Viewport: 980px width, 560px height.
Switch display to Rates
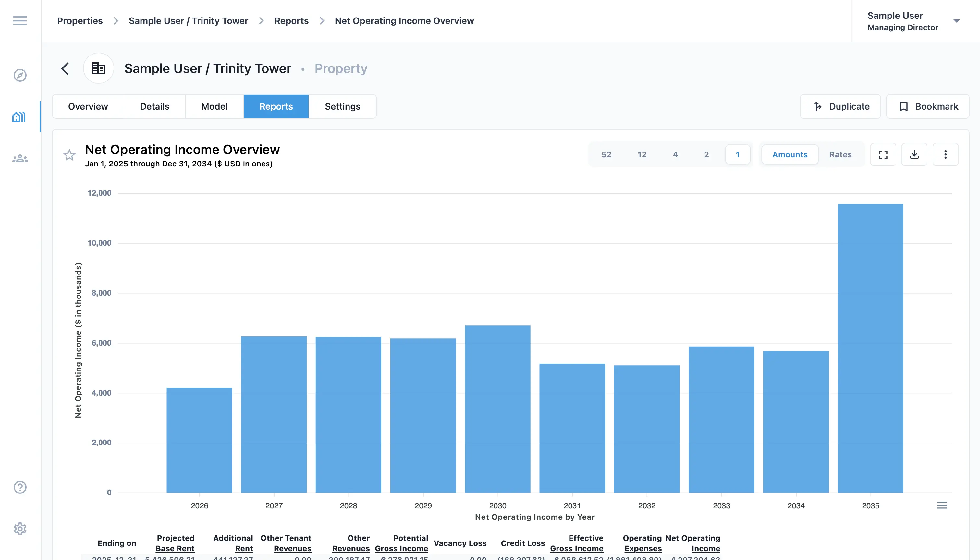coord(840,155)
